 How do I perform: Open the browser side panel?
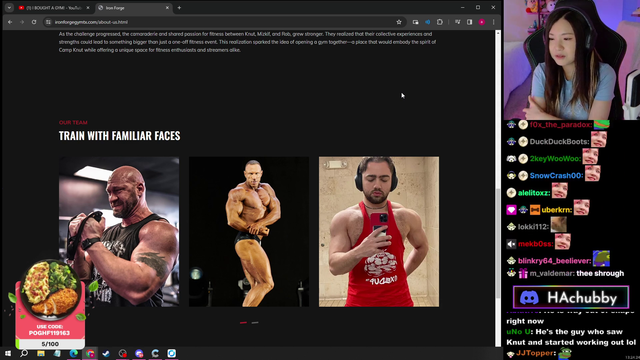tap(469, 22)
